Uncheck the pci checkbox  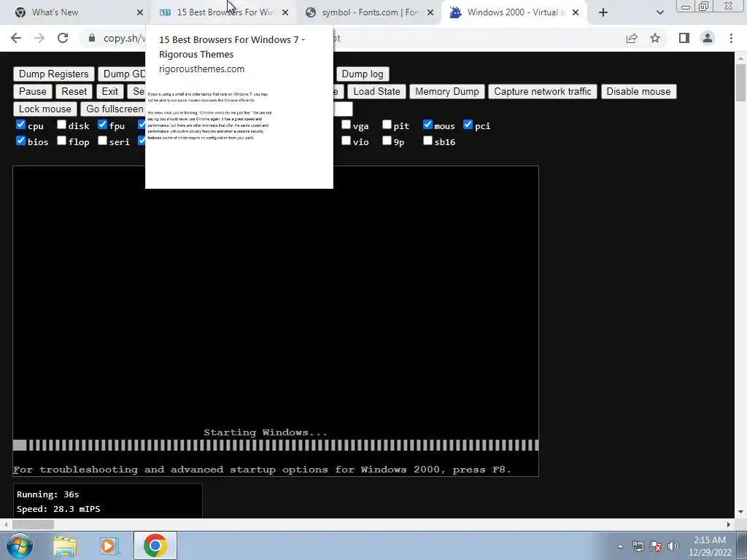tap(468, 125)
